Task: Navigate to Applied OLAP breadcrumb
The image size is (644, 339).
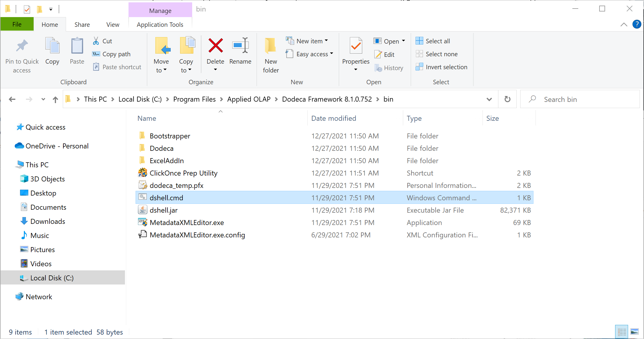Action: (249, 99)
